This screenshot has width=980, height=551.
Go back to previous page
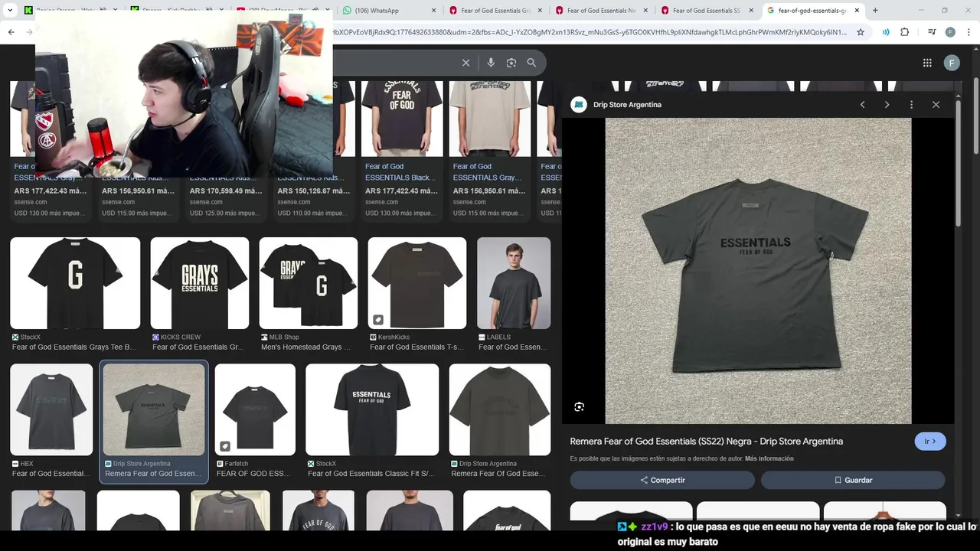coord(11,32)
